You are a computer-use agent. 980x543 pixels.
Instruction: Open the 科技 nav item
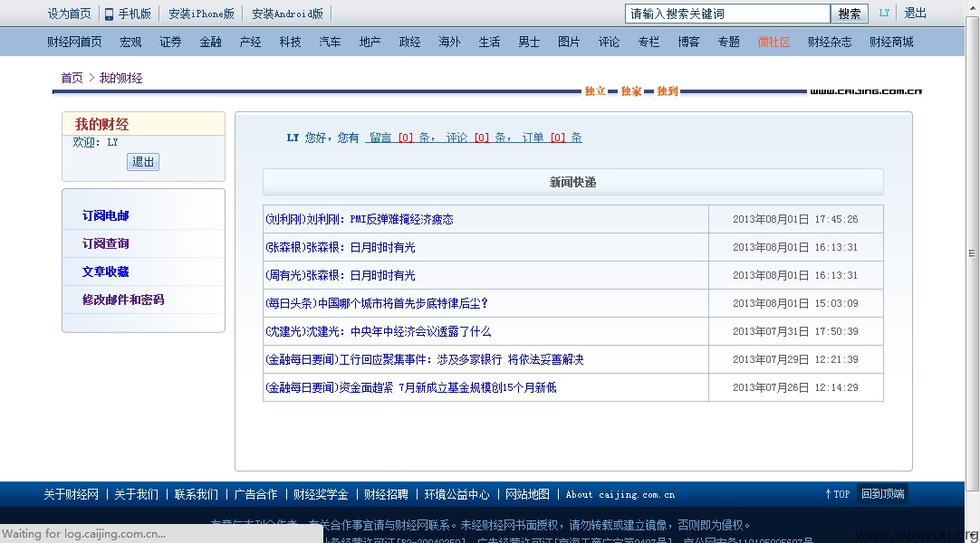(290, 42)
